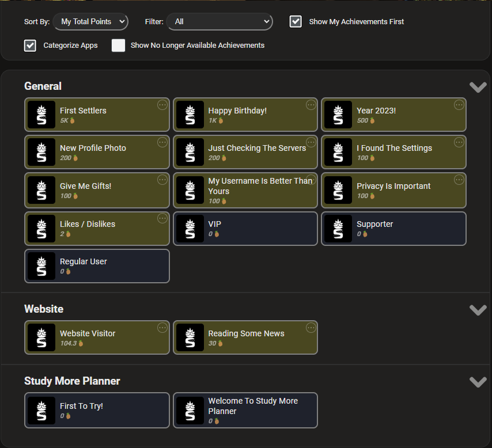The height and width of the screenshot is (448, 492).
Task: Open the Filter dropdown set to All
Action: [x=219, y=21]
